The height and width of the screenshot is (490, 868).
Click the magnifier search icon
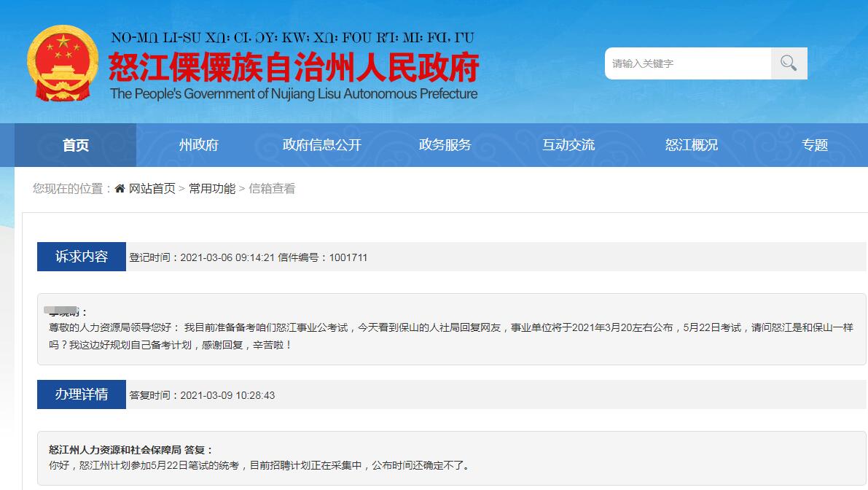(789, 63)
